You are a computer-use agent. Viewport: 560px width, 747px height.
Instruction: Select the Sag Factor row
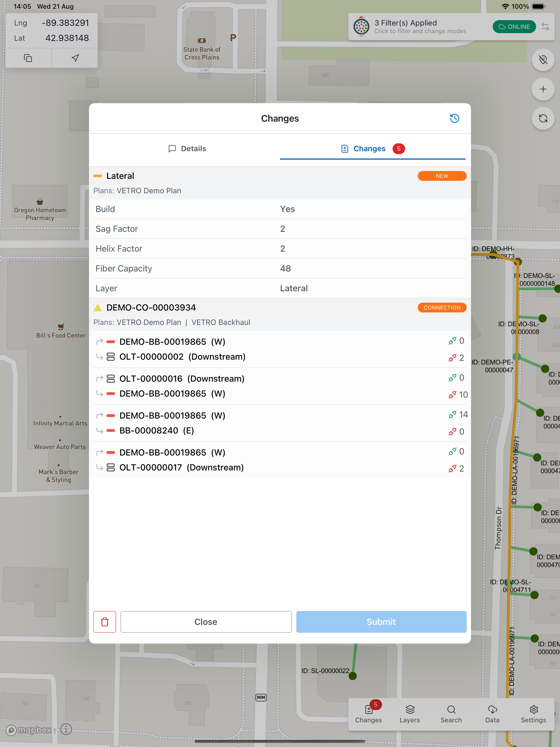click(x=280, y=229)
